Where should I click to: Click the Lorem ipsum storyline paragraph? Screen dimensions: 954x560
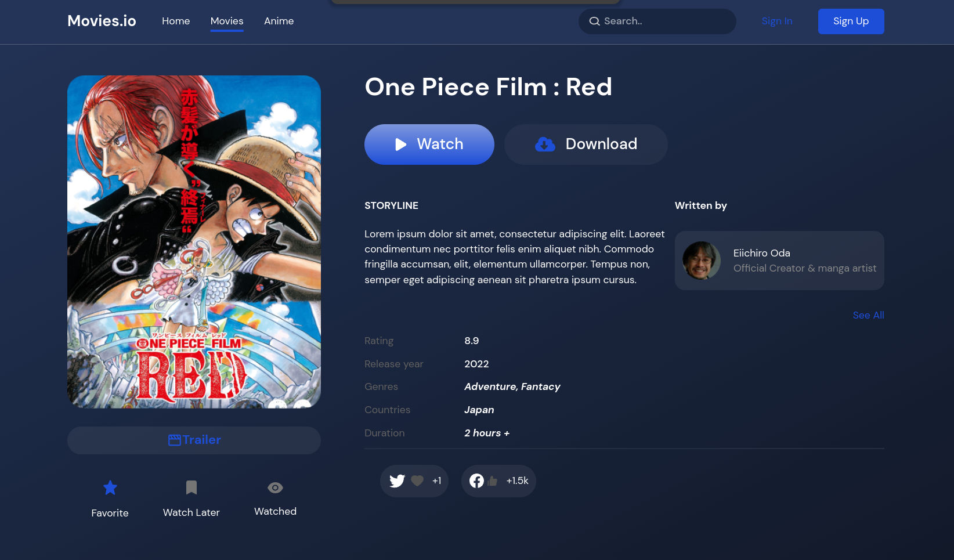coord(515,256)
